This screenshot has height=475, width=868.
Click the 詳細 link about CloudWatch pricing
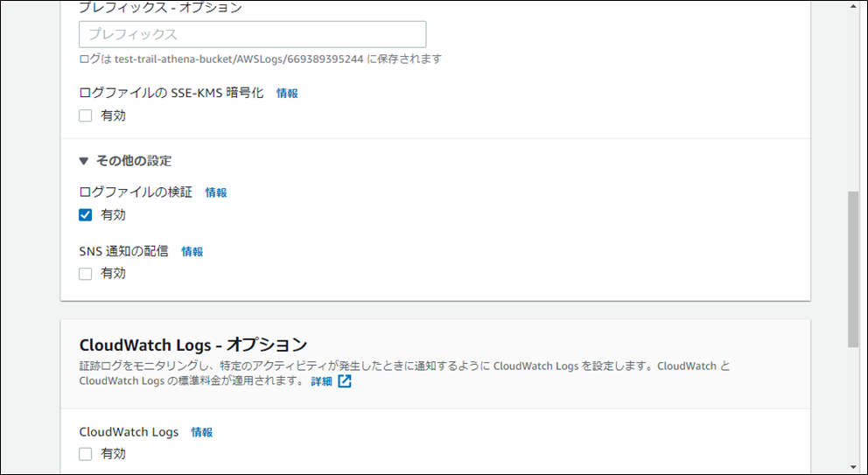click(x=321, y=381)
